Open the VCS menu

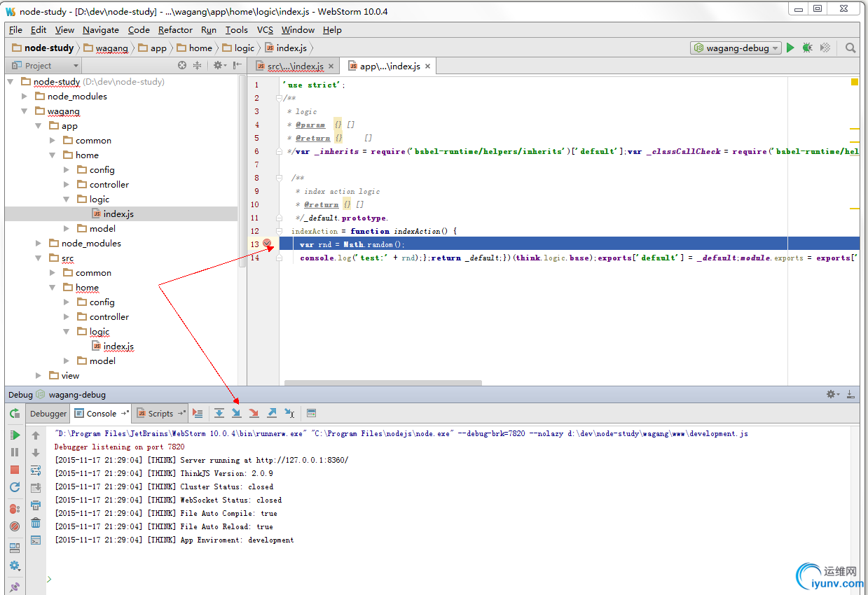pyautogui.click(x=265, y=29)
